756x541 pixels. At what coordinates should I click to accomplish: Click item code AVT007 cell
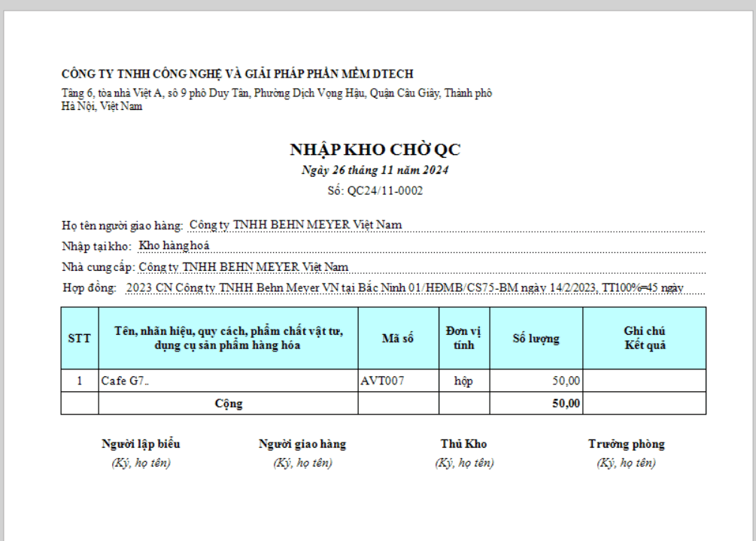click(382, 381)
